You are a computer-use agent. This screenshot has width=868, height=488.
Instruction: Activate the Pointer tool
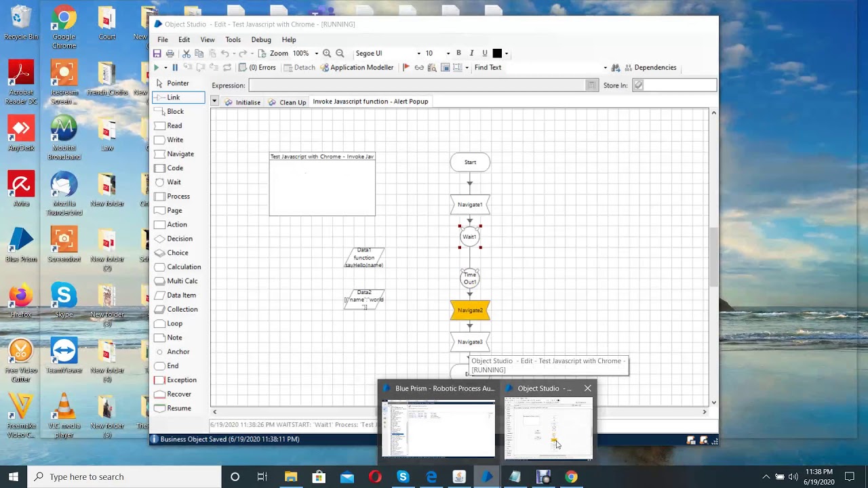click(x=172, y=83)
